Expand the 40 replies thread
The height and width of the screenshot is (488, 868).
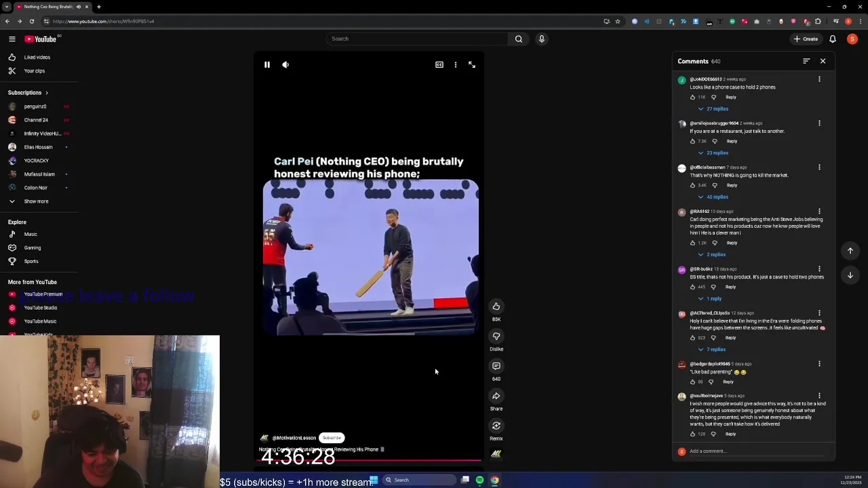coord(713,197)
